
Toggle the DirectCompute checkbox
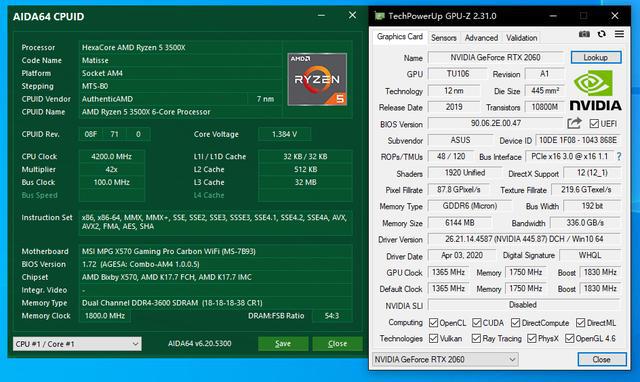point(515,323)
